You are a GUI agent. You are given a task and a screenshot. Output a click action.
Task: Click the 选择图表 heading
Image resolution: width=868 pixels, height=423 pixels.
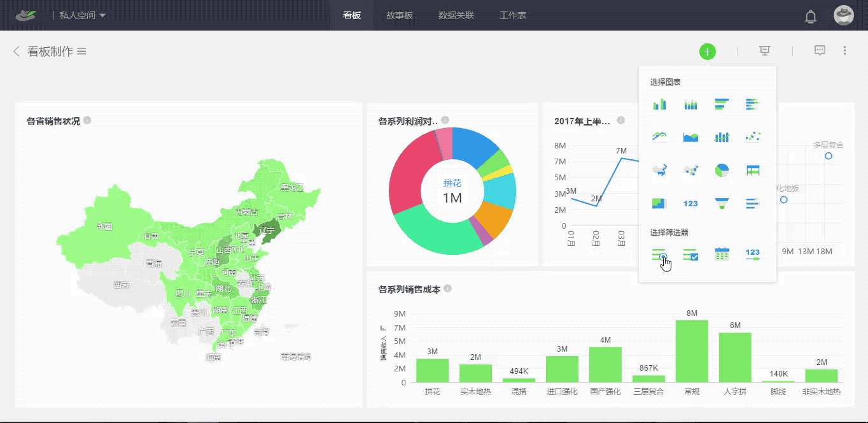click(666, 83)
